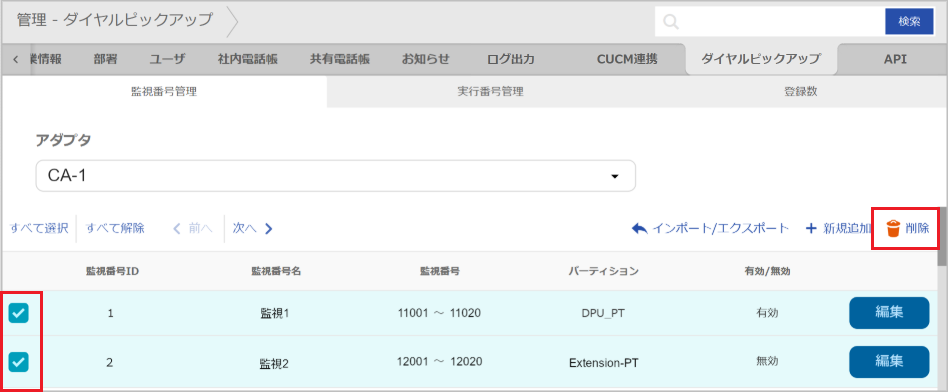Click the breadcrumb chevron after title
Image resolution: width=948 pixels, height=392 pixels.
(233, 22)
